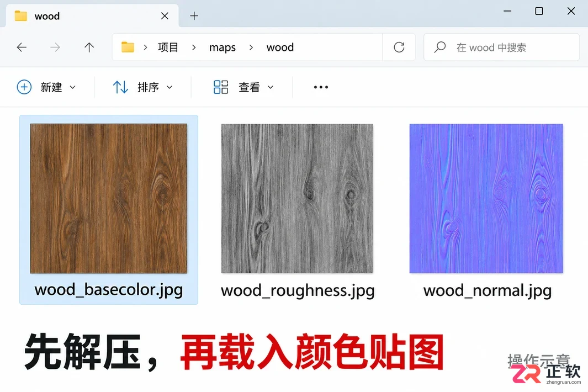Go back with the left arrow button
The image size is (588, 392).
click(x=22, y=47)
